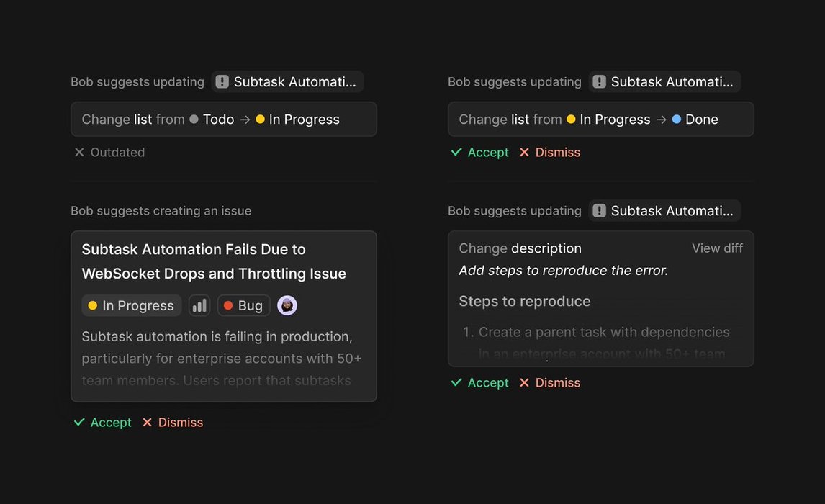Click the assignee avatar in the issue card
This screenshot has height=504, width=825.
287,306
